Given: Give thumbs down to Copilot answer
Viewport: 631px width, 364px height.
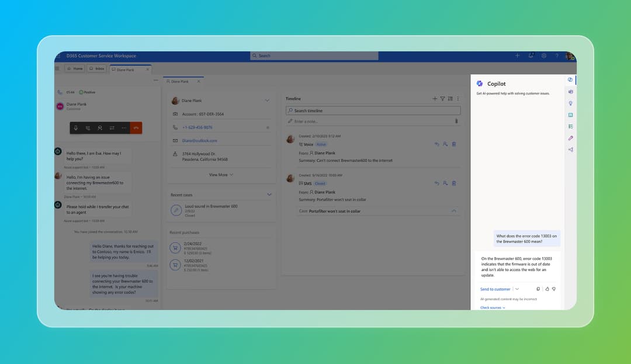Looking at the screenshot, I should click(553, 289).
